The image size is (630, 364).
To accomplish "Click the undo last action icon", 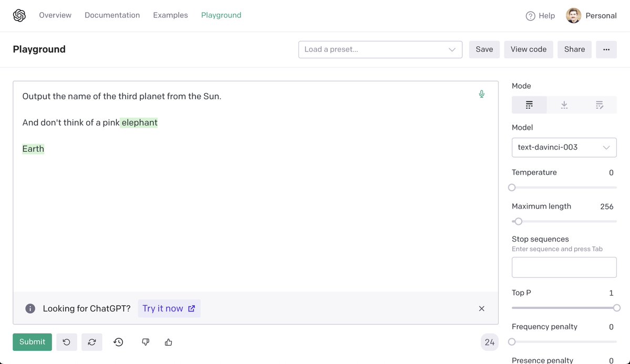I will pyautogui.click(x=67, y=342).
